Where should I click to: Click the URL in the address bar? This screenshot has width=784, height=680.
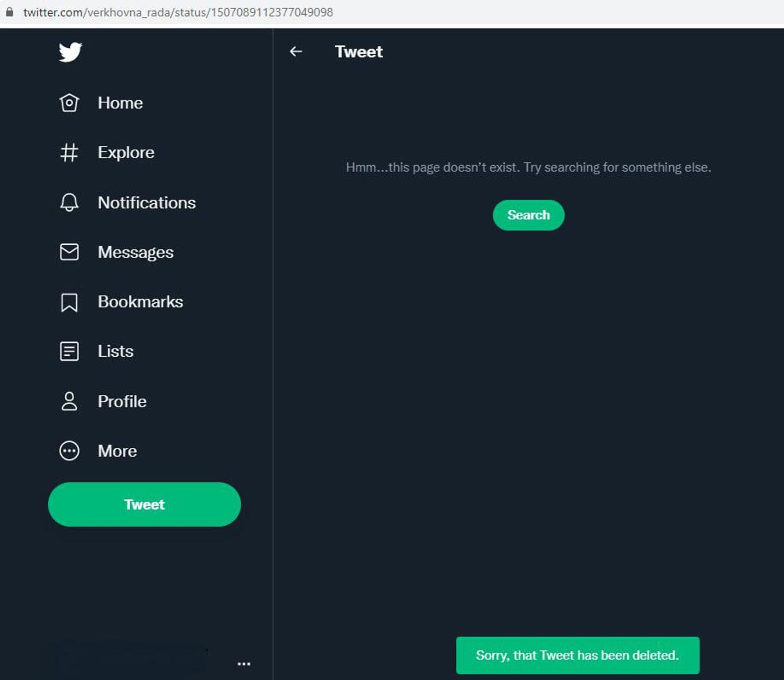pyautogui.click(x=178, y=12)
